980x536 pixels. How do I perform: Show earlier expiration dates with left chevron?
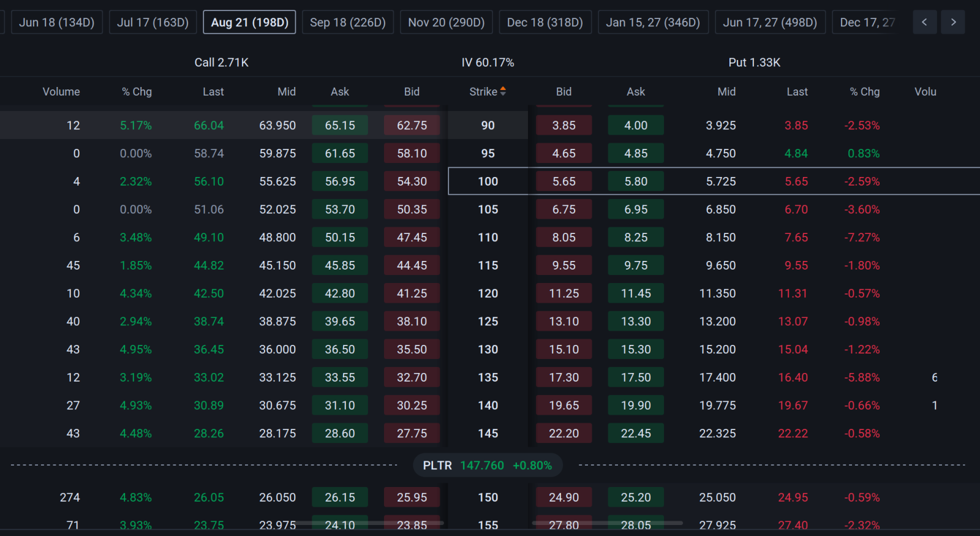(924, 22)
